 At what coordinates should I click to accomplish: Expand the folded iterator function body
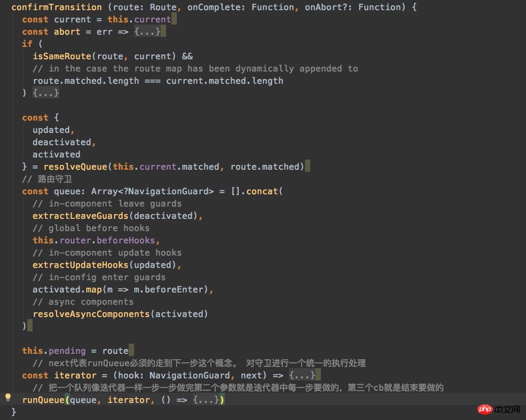tap(302, 375)
